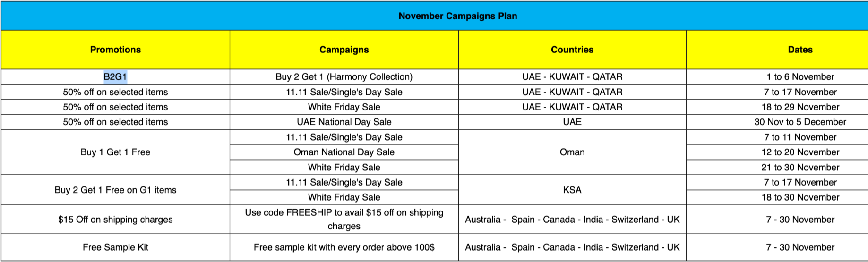Select the Buy 2 Get 1 (Harmony Collection) cell
Viewport: 868px width, 262px height.
[344, 77]
